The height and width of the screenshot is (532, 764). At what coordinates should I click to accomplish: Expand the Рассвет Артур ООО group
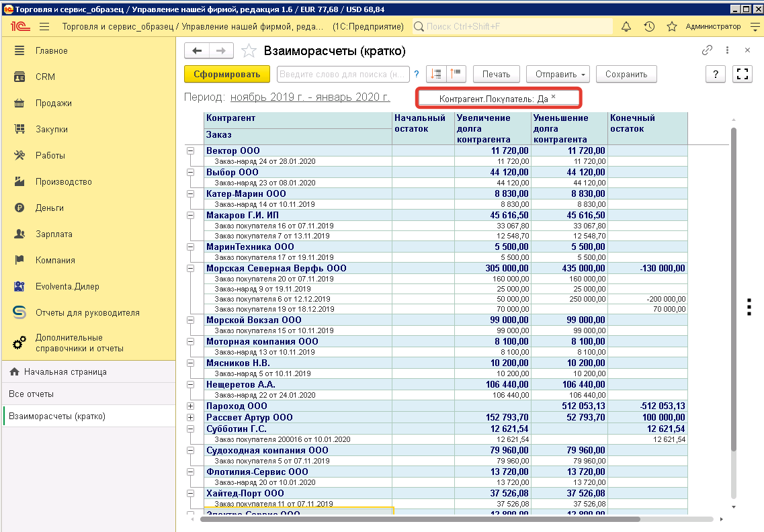tap(191, 418)
